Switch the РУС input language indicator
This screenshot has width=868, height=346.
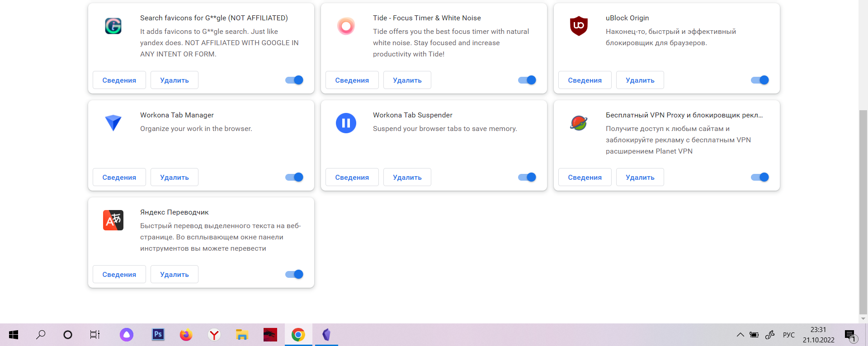(789, 335)
